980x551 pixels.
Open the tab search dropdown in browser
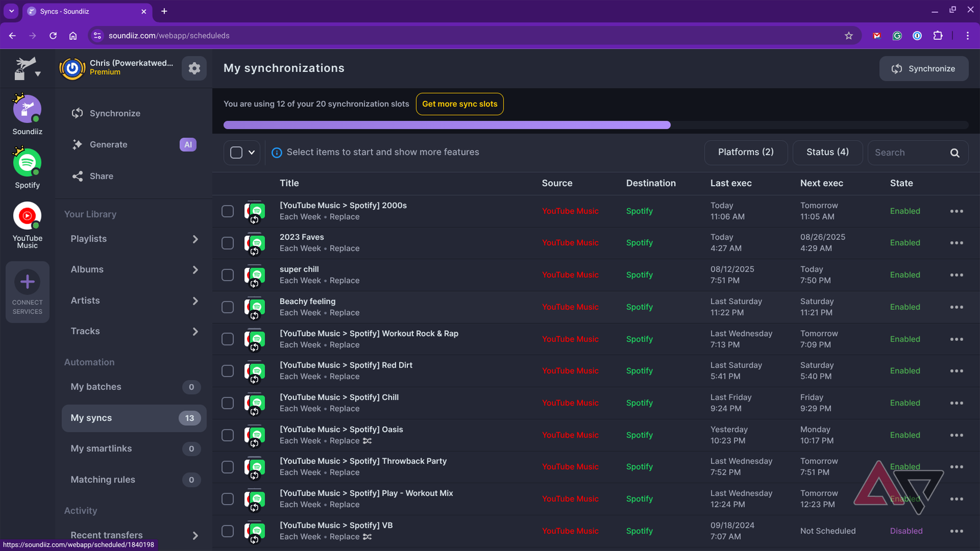(11, 11)
